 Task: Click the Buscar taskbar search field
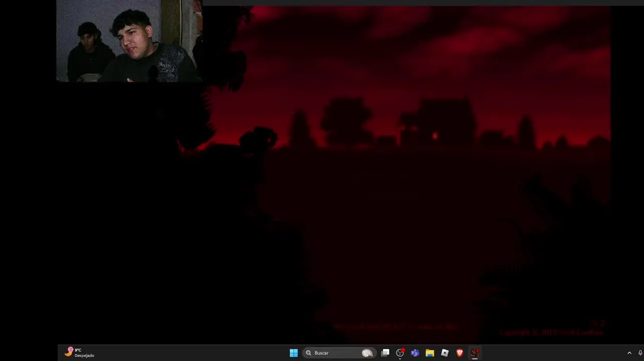(x=339, y=353)
